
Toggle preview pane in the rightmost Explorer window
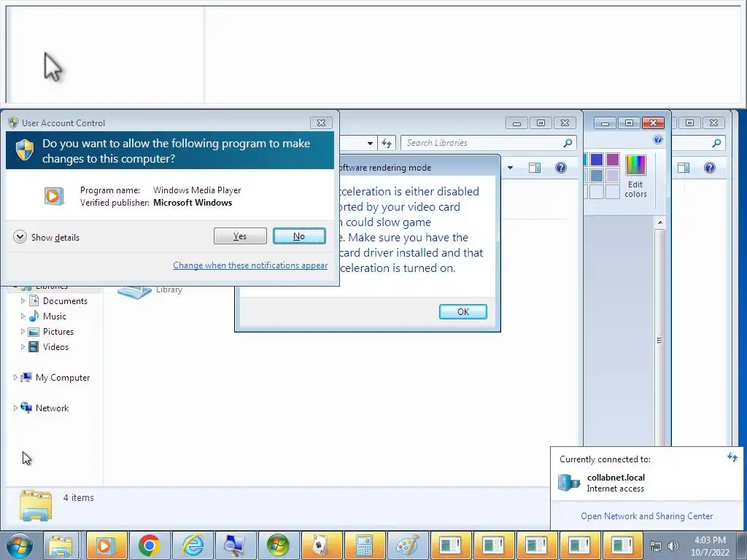coord(684,168)
